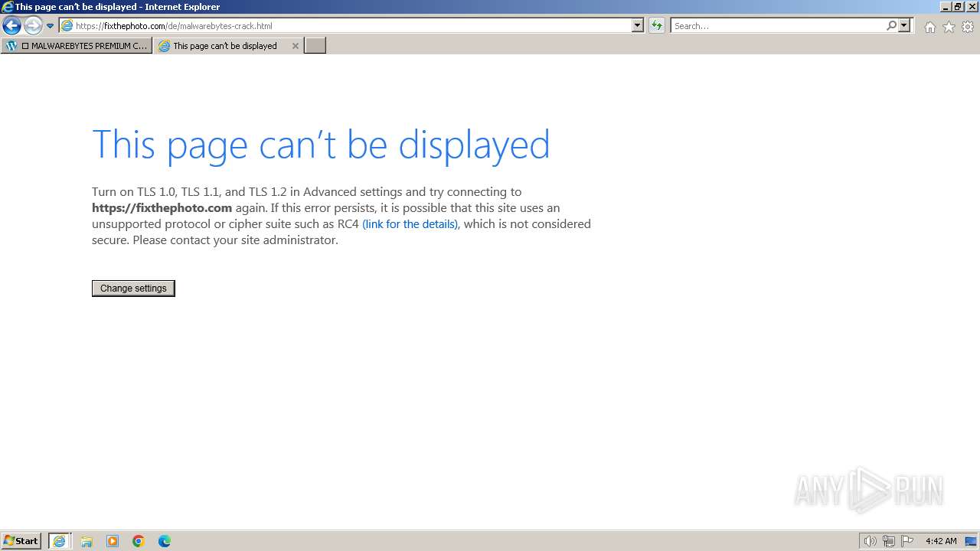This screenshot has width=980, height=551.
Task: Click the Show desktop button in tray
Action: 971,541
